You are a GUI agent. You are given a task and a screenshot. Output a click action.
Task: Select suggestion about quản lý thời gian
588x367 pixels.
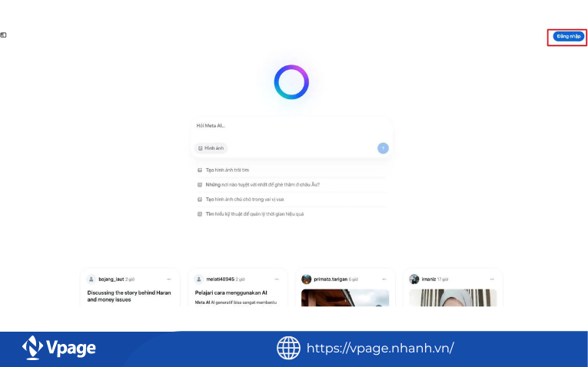[254, 214]
